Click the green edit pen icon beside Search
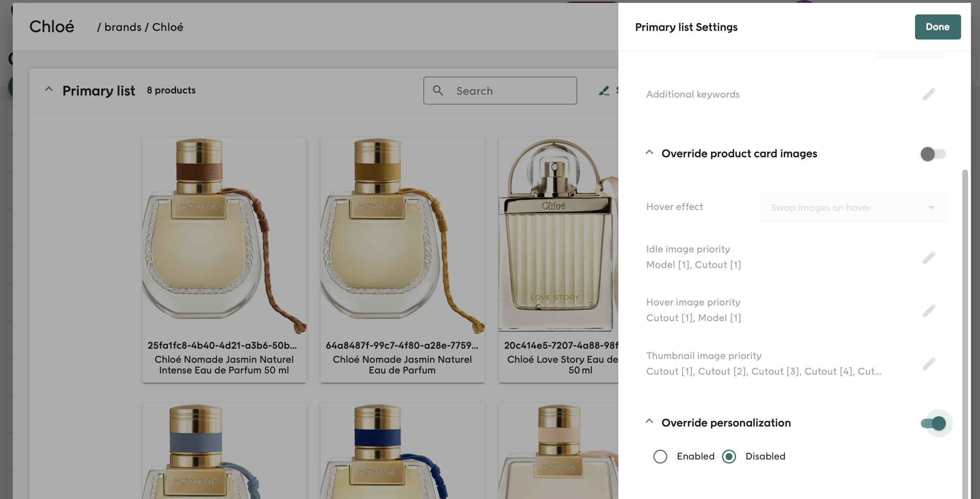 coord(604,91)
